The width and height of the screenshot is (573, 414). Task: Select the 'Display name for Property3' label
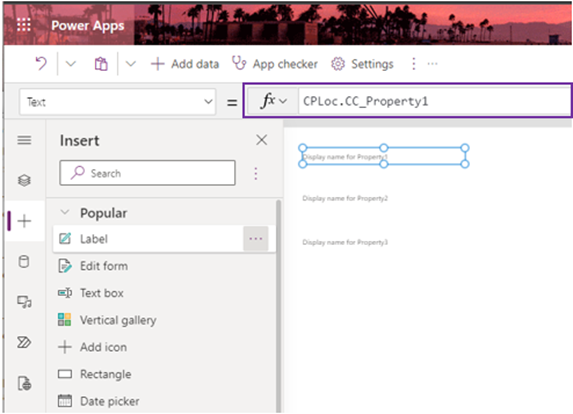pyautogui.click(x=345, y=242)
